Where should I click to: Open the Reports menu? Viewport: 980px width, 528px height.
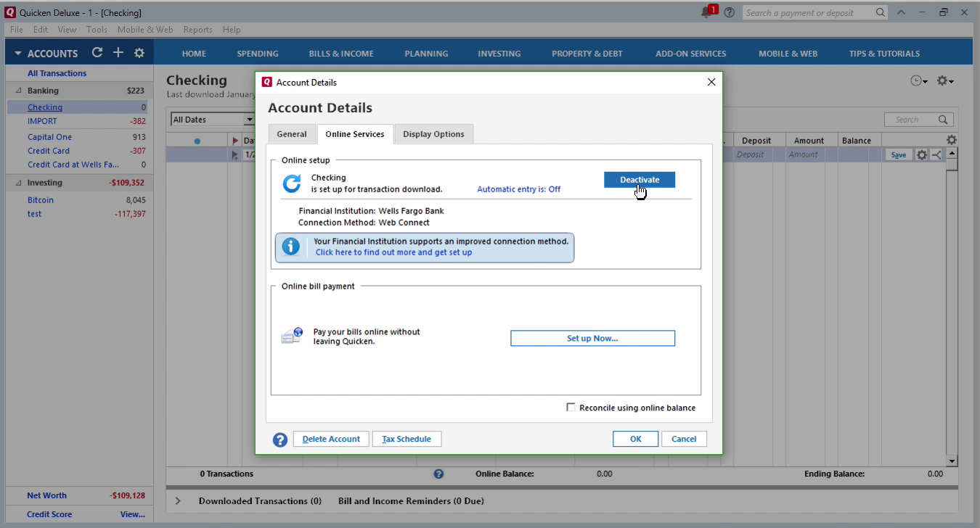point(197,30)
